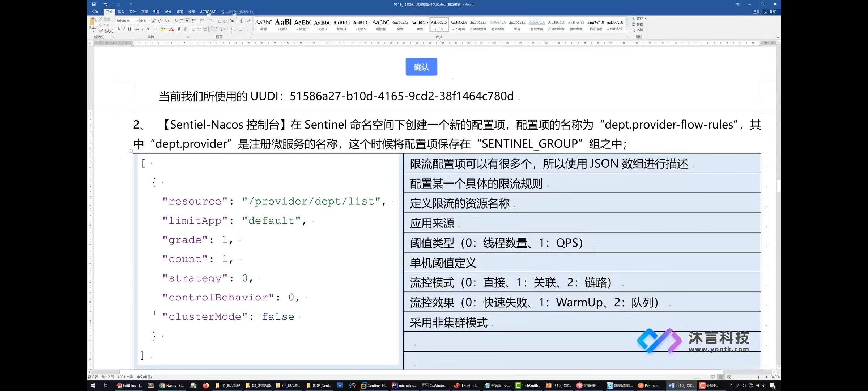Click the numbered list icon
Viewport: 868px width, 391px height.
click(202, 21)
